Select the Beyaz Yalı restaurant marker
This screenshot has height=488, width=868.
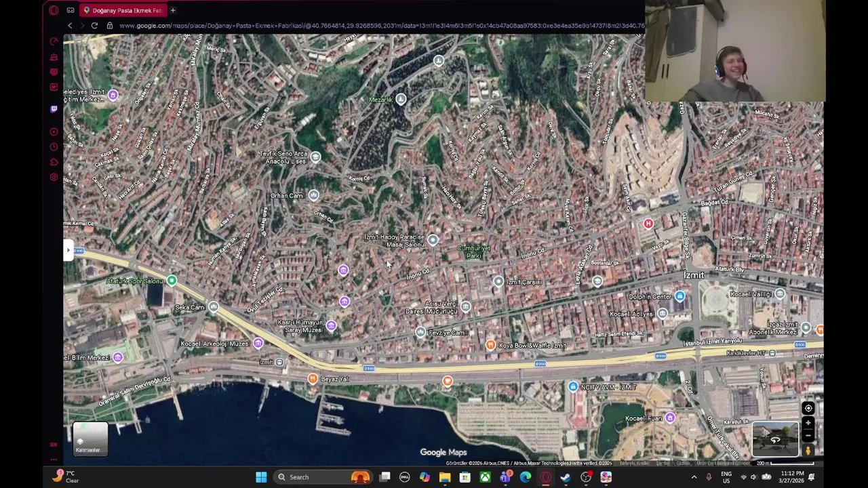pyautogui.click(x=313, y=379)
